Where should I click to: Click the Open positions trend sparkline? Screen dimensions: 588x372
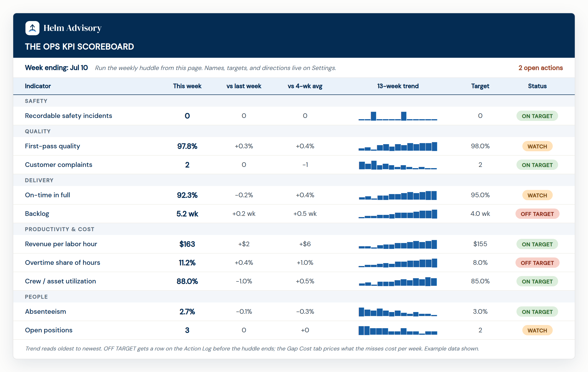(398, 330)
